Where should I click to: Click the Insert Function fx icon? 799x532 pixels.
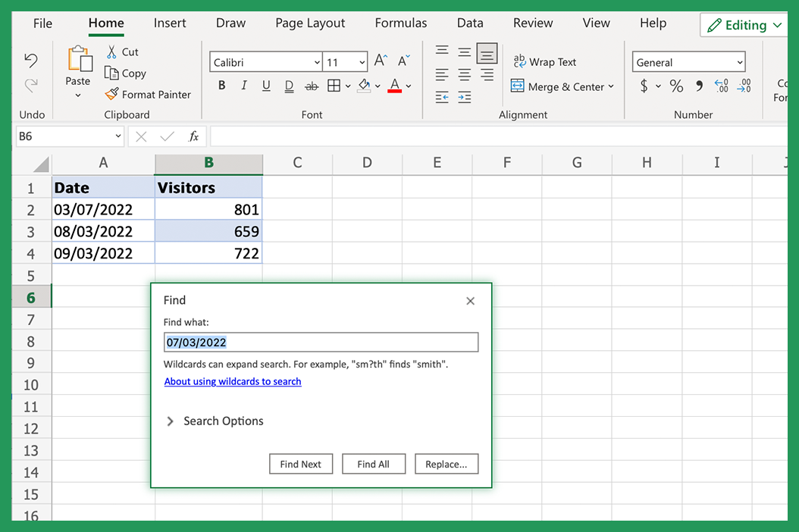pyautogui.click(x=193, y=136)
